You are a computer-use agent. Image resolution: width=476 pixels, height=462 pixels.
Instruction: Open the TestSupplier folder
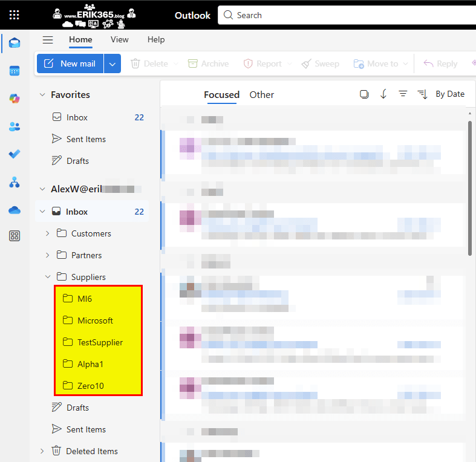(100, 342)
